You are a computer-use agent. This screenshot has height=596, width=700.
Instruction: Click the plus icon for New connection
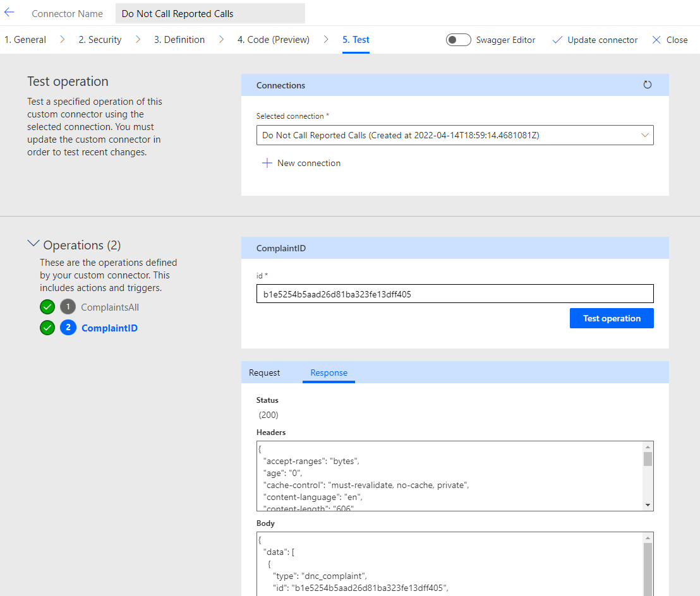pos(267,163)
